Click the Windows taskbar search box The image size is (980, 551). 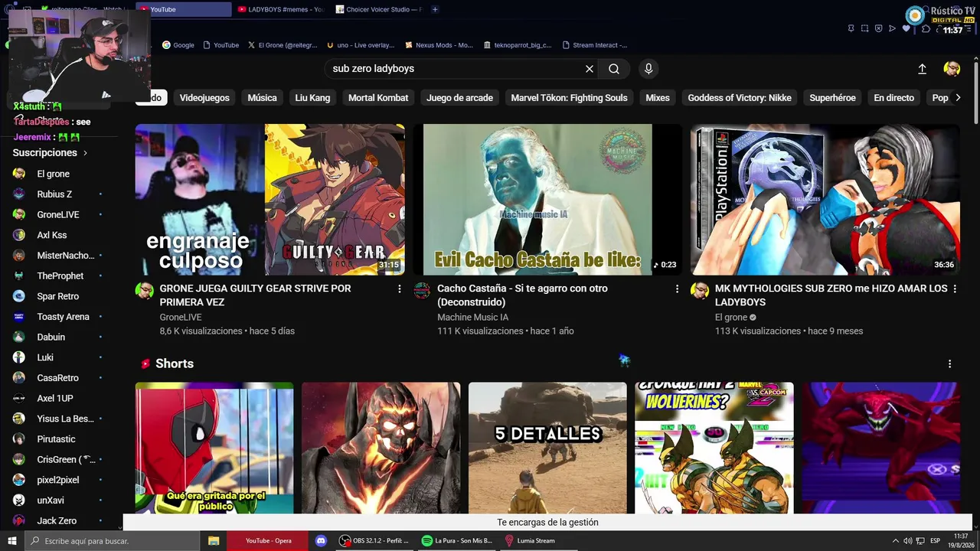coord(112,541)
